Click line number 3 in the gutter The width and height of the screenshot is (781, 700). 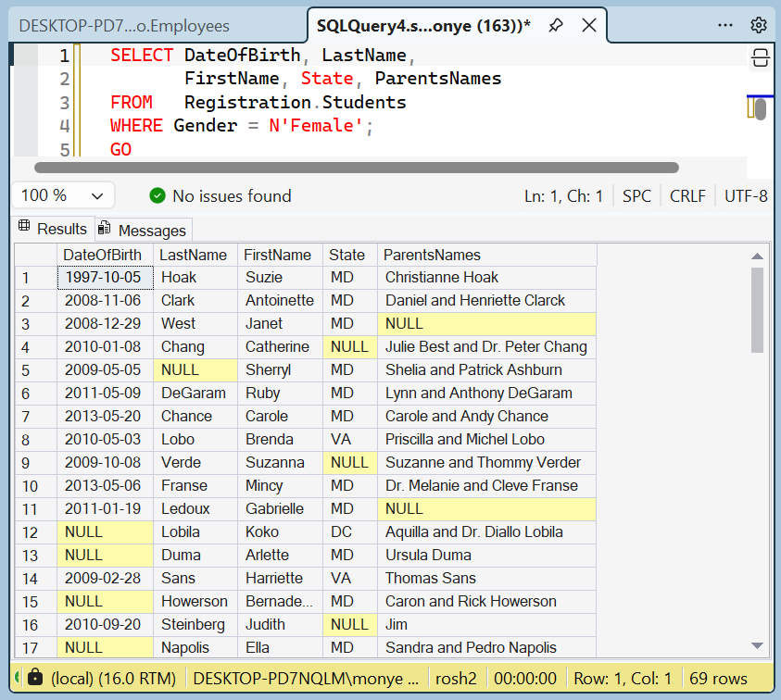[x=65, y=103]
